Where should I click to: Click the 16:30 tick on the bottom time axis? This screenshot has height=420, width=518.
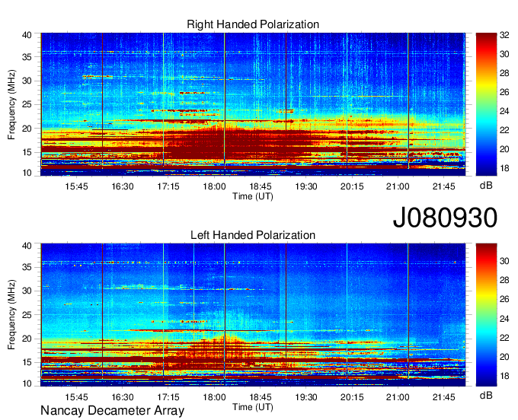tap(122, 397)
